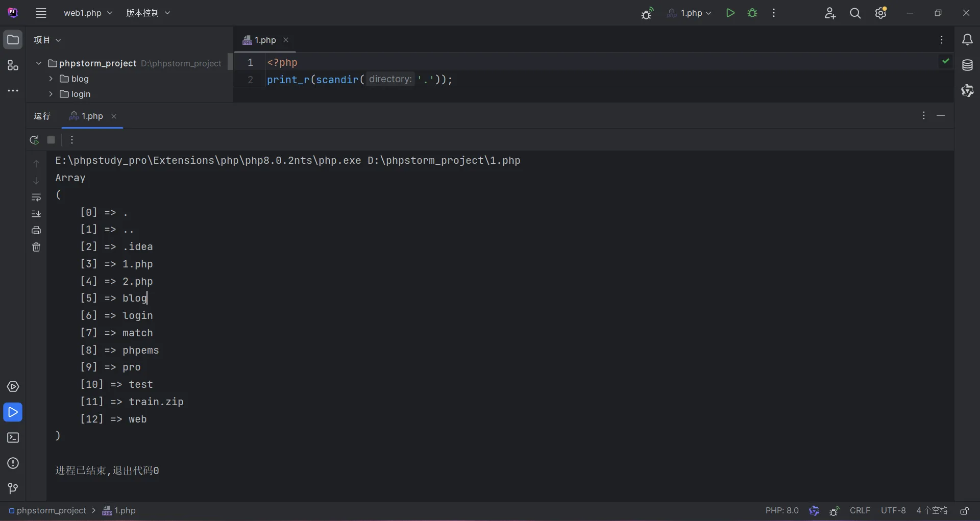Collapse the phpstorm_project root node
Image resolution: width=980 pixels, height=521 pixels.
pos(38,63)
